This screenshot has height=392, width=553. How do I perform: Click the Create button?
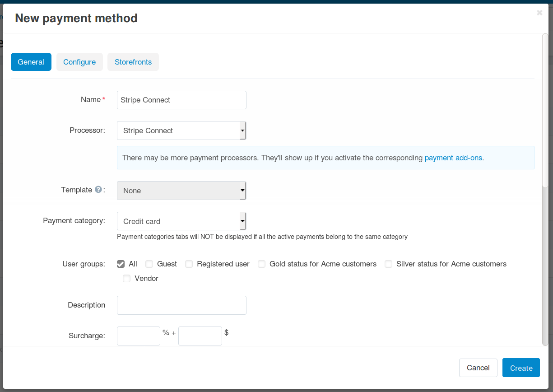pyautogui.click(x=521, y=368)
